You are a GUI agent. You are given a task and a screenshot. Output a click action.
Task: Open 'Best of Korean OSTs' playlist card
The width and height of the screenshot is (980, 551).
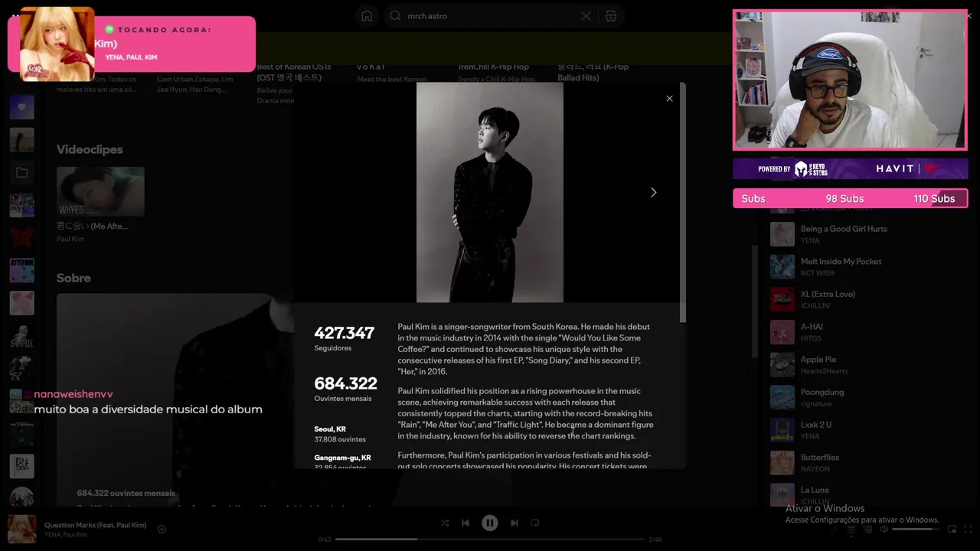[x=294, y=72]
